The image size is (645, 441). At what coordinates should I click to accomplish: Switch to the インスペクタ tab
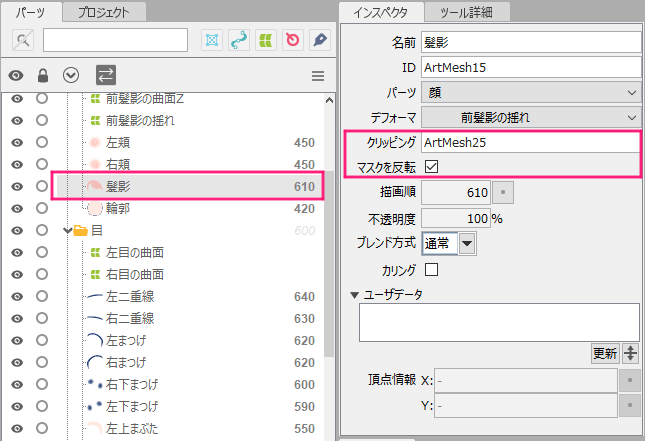click(381, 12)
